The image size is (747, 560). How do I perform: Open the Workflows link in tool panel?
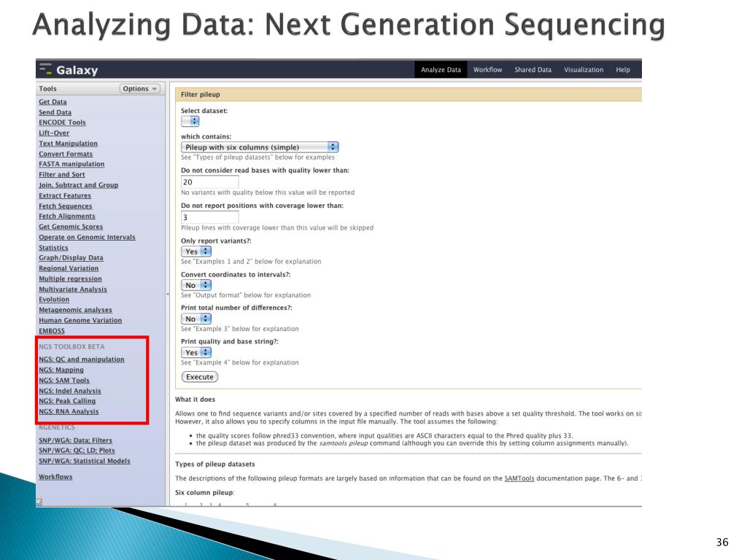(x=55, y=477)
